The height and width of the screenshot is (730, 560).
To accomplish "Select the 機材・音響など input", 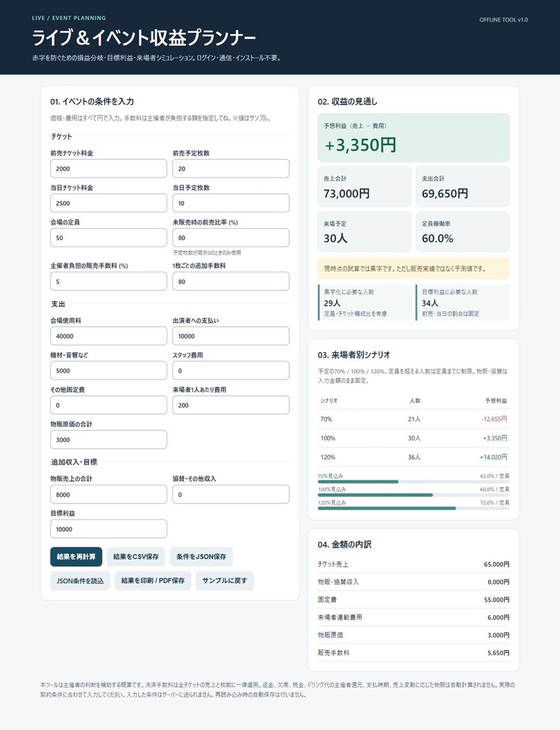I will [x=108, y=371].
